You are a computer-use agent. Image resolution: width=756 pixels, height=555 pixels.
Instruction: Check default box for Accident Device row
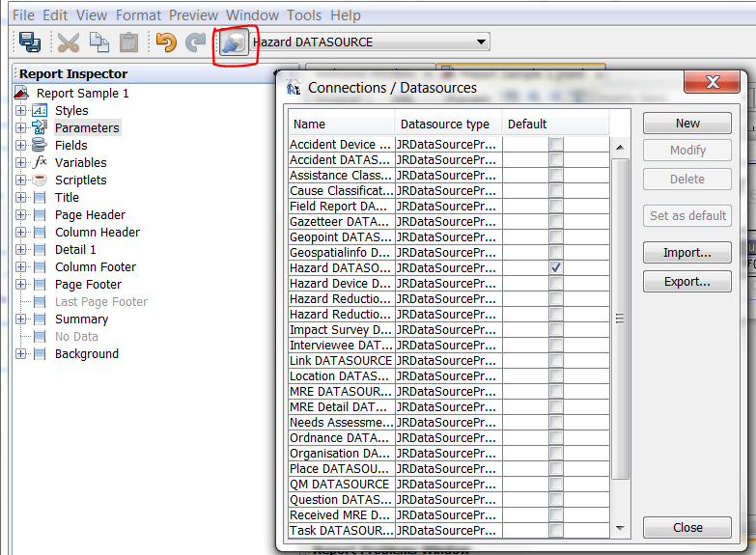[556, 145]
